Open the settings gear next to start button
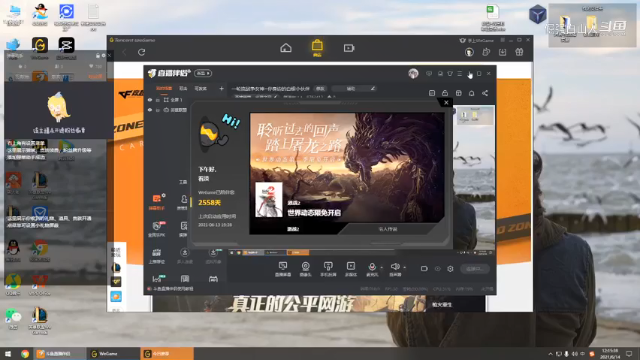This screenshot has width=640, height=360. [x=450, y=269]
